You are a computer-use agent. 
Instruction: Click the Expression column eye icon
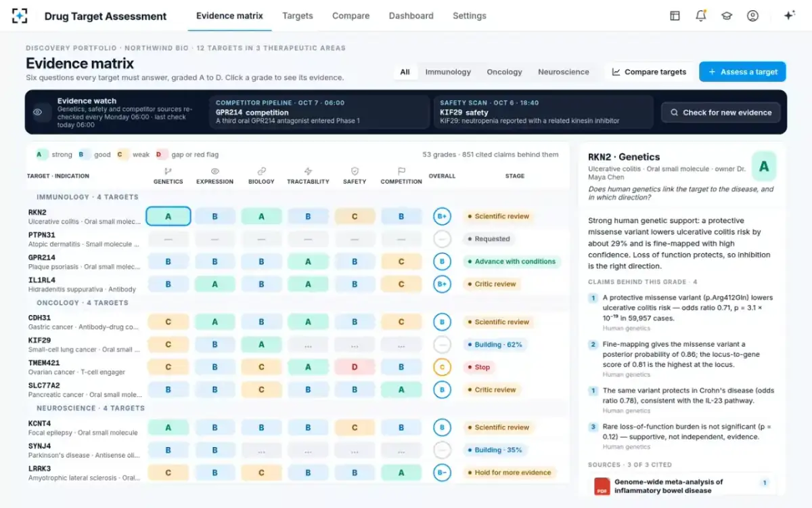point(215,171)
